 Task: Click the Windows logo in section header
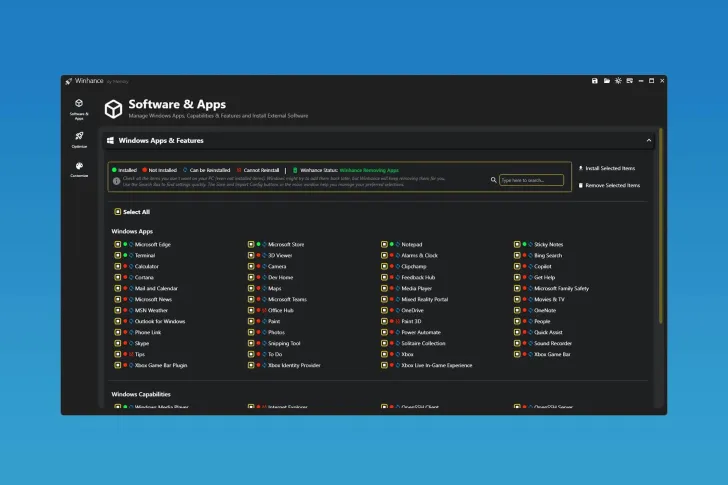tap(110, 140)
